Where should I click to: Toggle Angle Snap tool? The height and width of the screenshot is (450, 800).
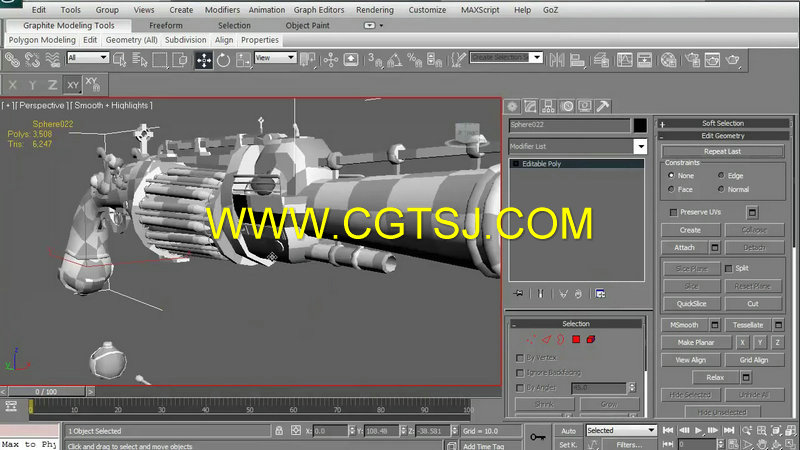[394, 60]
